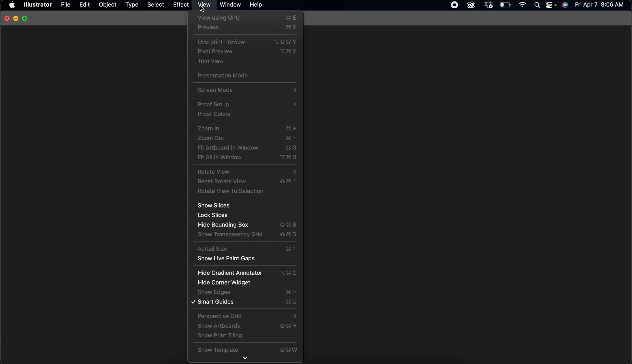The width and height of the screenshot is (632, 364).
Task: Open the Window menu
Action: click(x=230, y=5)
